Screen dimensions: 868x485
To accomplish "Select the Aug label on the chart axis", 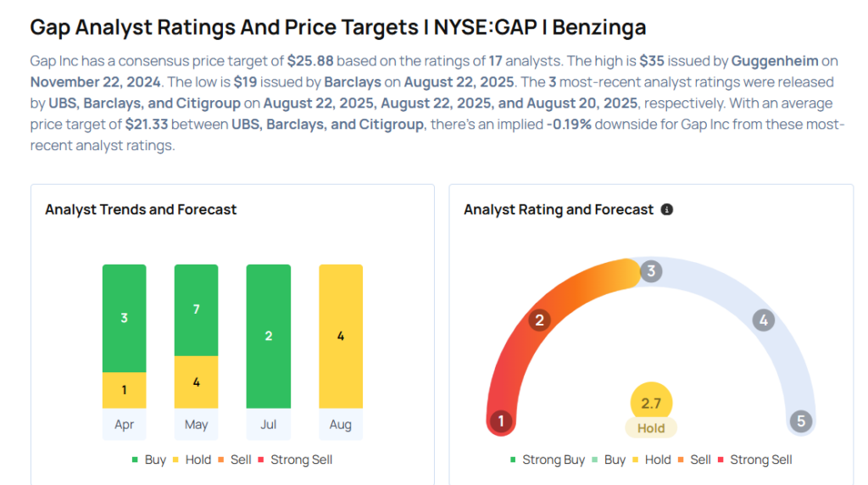I will [x=340, y=424].
